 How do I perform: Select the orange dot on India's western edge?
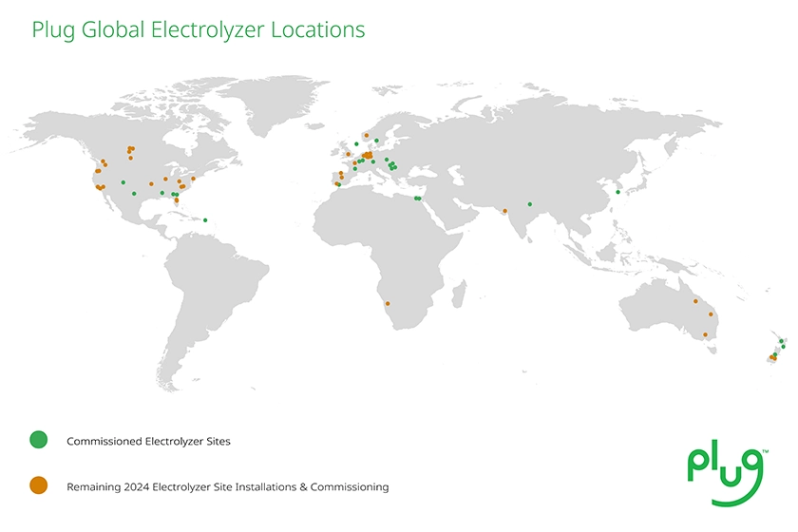click(x=504, y=211)
